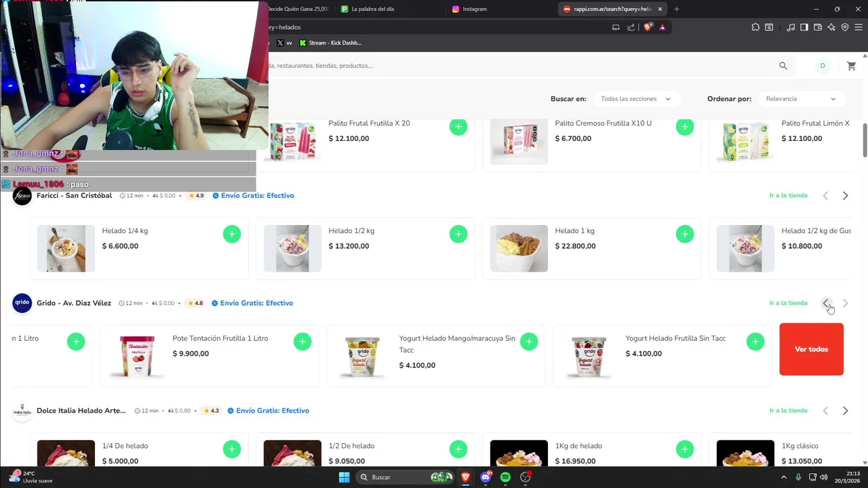Viewport: 868px width, 488px height.
Task: Open OBS Studio from the taskbar
Action: [x=525, y=477]
